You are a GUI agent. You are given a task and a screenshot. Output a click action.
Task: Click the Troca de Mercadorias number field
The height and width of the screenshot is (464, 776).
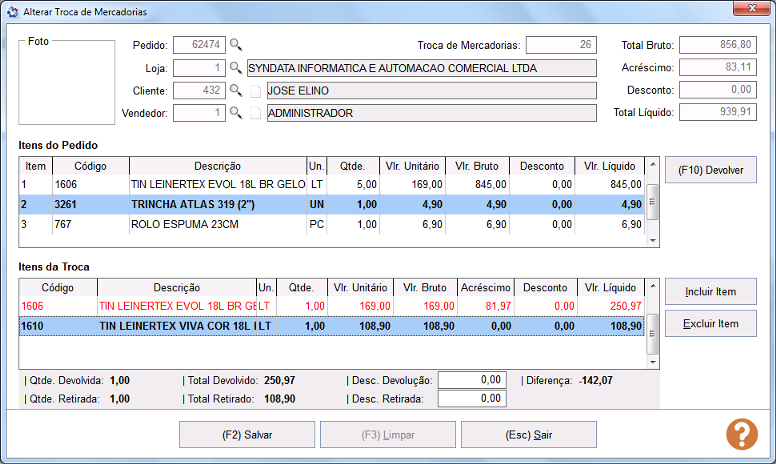[561, 45]
